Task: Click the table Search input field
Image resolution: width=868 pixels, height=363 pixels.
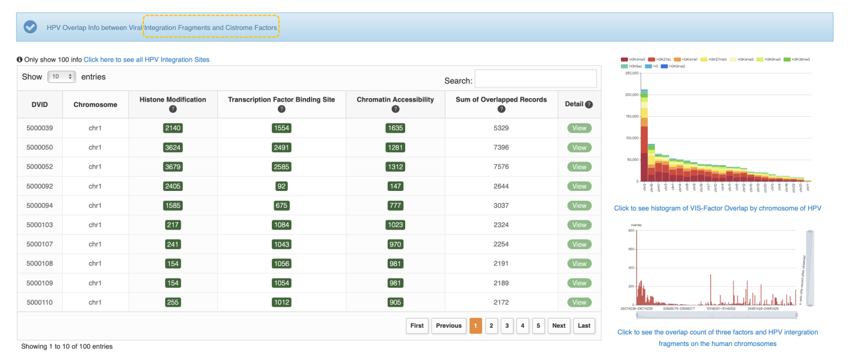Action: point(535,79)
